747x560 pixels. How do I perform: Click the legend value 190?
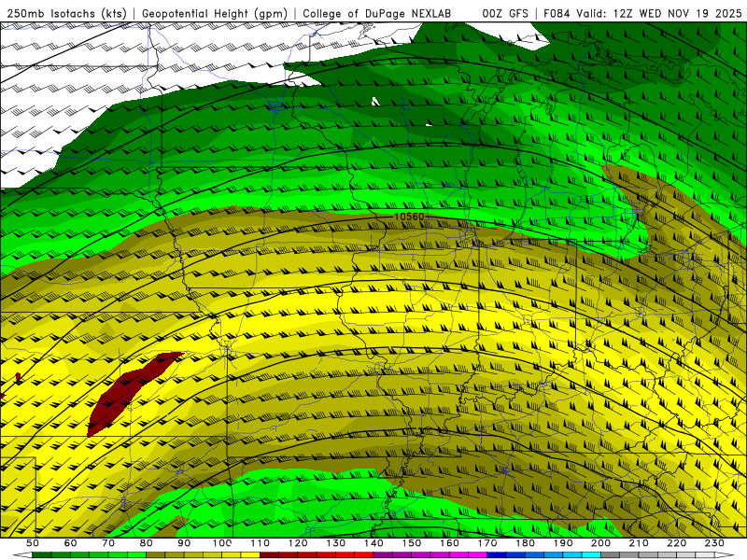coord(563,543)
